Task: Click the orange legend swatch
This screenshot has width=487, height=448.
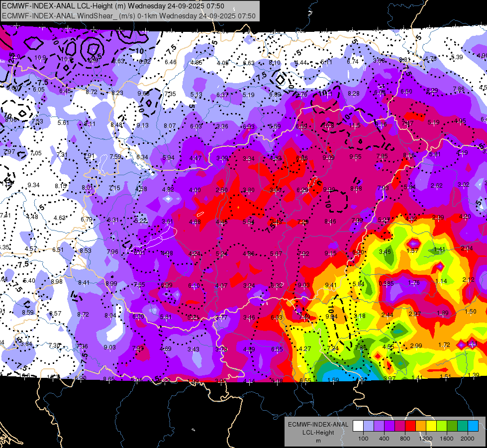Action: (x=421, y=426)
